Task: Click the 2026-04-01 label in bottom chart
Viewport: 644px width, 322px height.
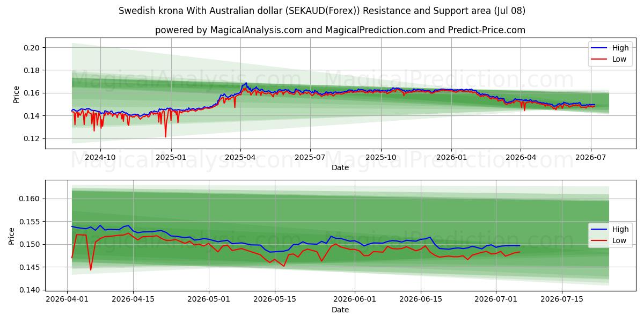Action: coord(67,299)
